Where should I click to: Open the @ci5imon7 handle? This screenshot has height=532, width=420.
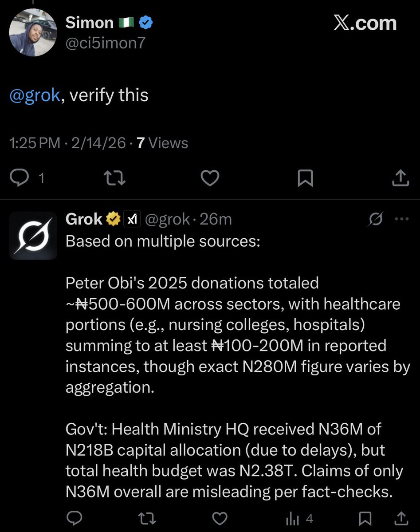[105, 43]
